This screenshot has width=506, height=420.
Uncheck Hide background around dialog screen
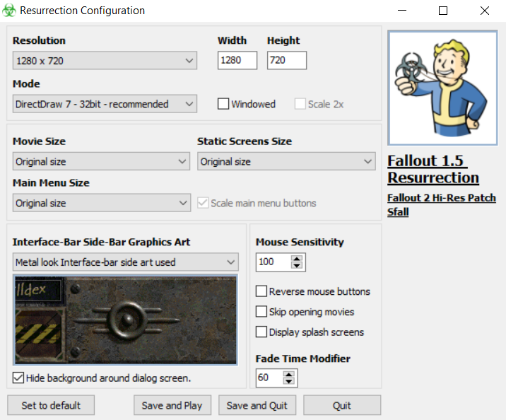coord(18,378)
